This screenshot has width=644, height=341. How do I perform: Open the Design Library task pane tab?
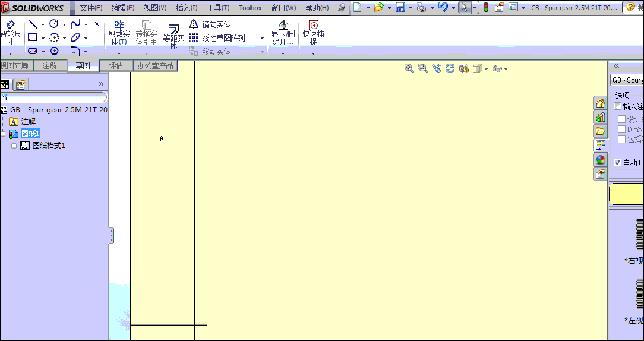[x=601, y=117]
